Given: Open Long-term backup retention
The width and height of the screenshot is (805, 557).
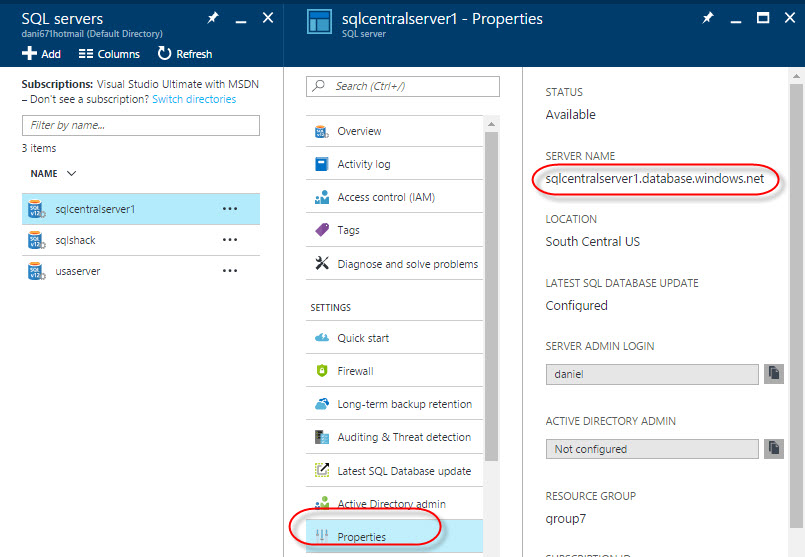Looking at the screenshot, I should point(404,404).
